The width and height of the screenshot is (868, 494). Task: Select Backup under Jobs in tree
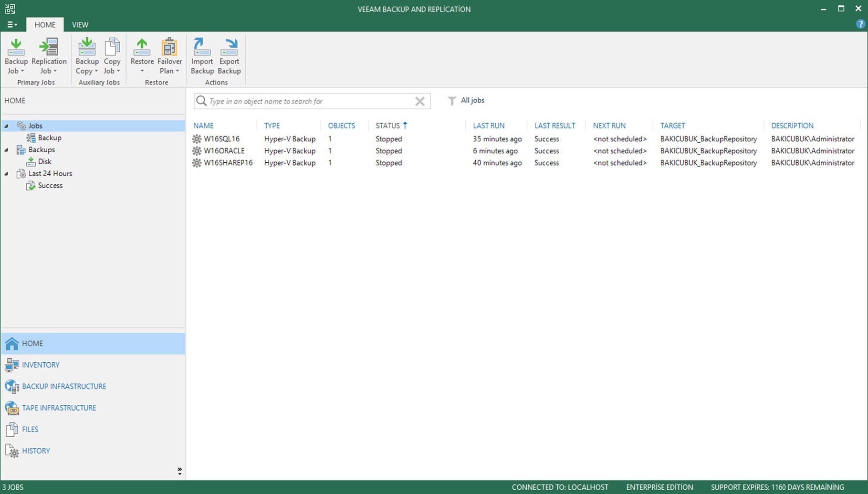(50, 138)
